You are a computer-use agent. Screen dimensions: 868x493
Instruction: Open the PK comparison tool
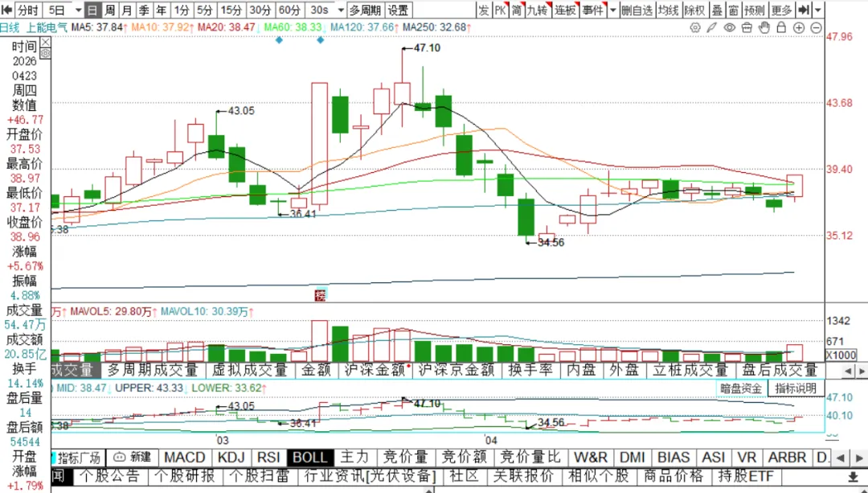[x=500, y=10]
